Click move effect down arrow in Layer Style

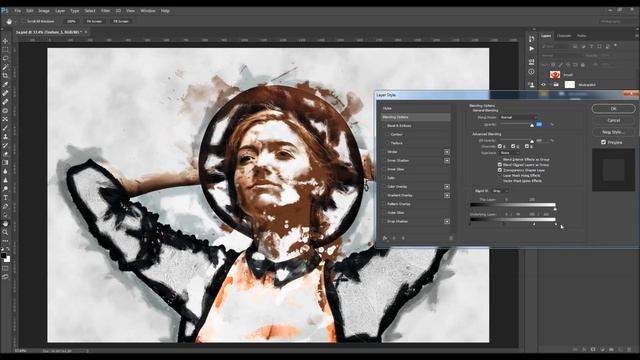click(x=403, y=238)
